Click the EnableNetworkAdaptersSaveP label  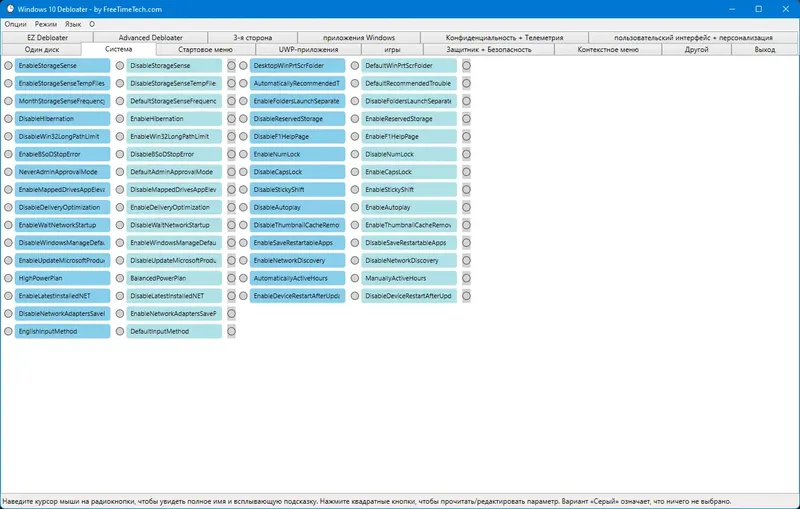174,314
